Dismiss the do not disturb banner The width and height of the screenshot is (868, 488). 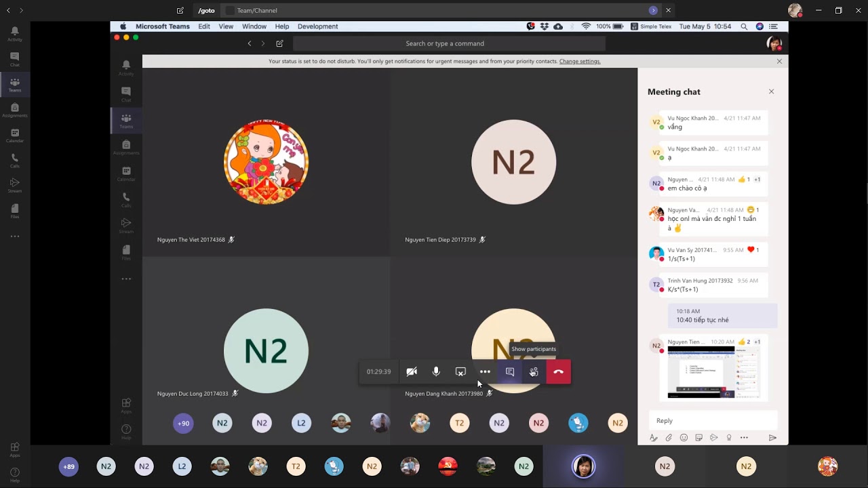(779, 61)
